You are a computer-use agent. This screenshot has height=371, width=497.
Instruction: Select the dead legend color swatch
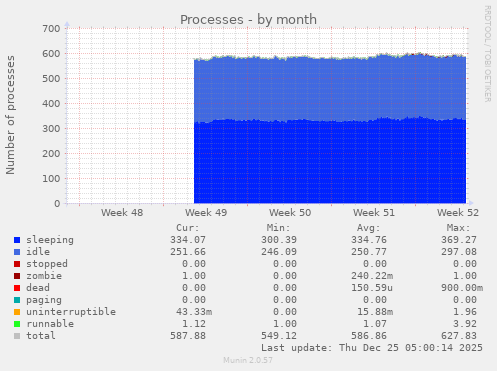click(x=17, y=288)
